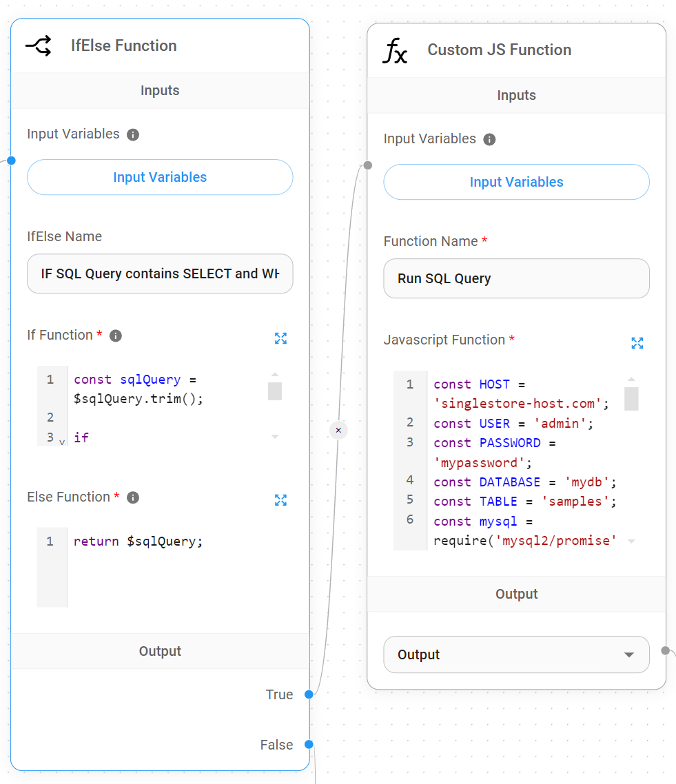Click the False output connector dot
Viewport: 676px width, 784px height.
tap(309, 744)
